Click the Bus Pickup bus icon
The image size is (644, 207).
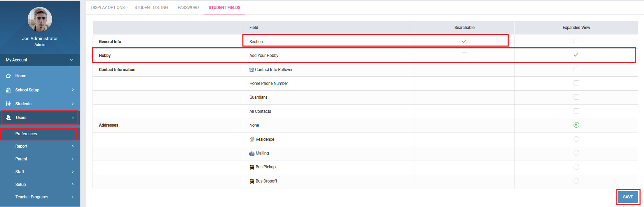coord(252,167)
